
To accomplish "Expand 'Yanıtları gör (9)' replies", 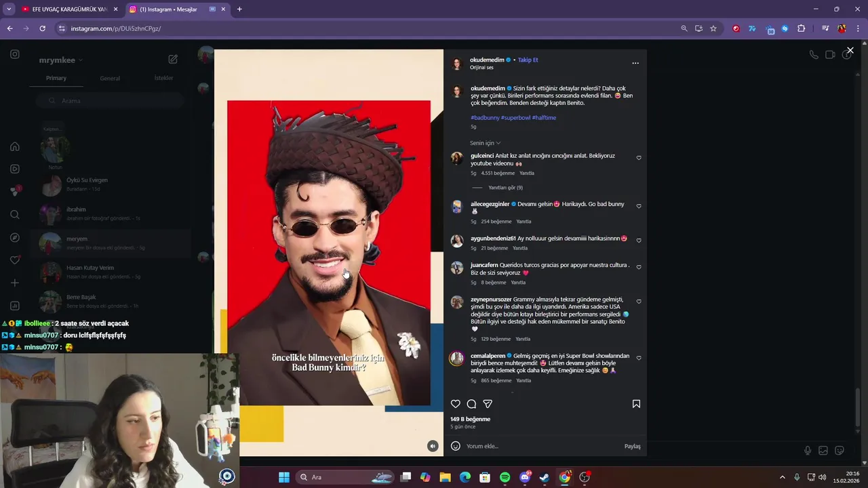I will coord(505,188).
